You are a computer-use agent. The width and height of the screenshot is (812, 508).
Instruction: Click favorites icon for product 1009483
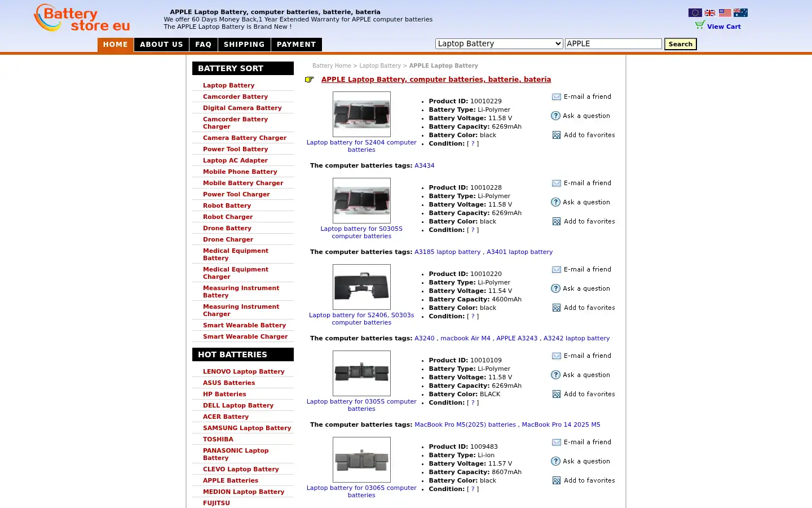click(x=557, y=481)
